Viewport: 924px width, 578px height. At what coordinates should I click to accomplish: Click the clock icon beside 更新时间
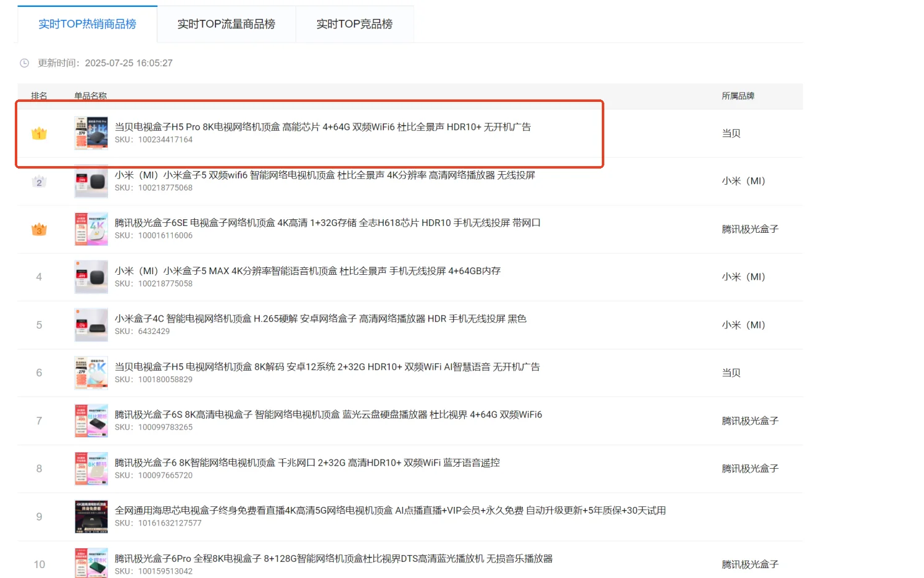click(25, 63)
